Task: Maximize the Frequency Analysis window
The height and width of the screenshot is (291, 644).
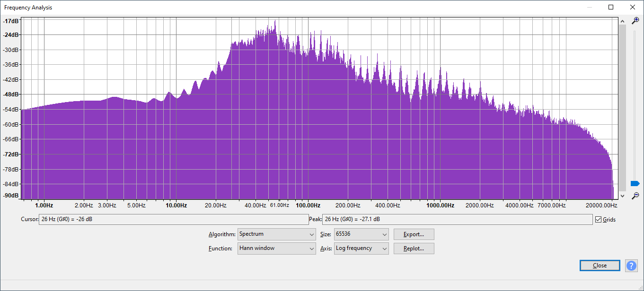Action: tap(611, 7)
